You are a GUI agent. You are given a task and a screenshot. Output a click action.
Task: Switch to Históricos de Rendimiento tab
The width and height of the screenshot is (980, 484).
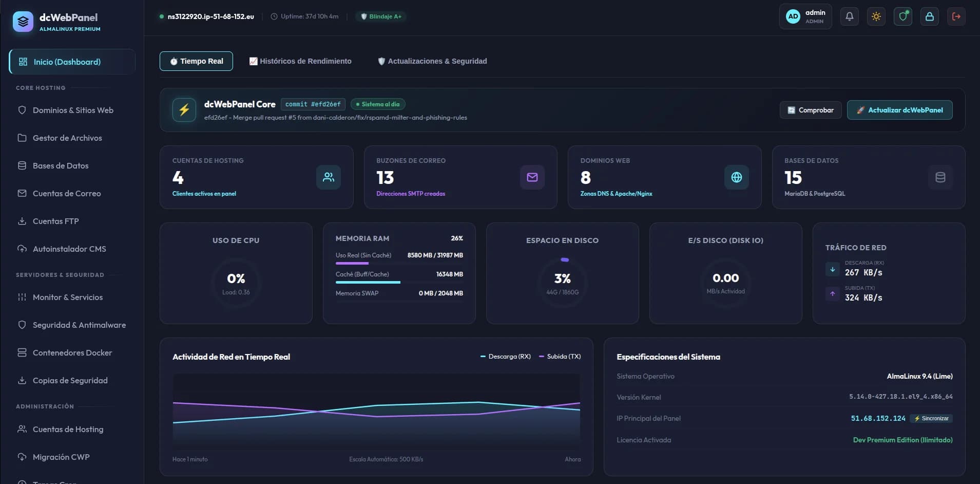(300, 61)
